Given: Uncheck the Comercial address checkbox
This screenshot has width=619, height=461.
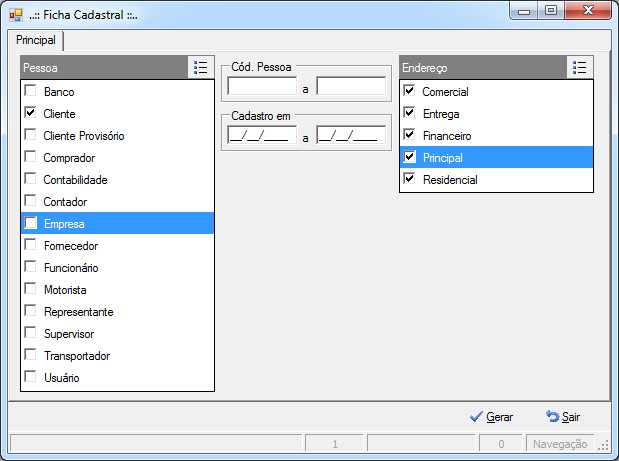Looking at the screenshot, I should pyautogui.click(x=409, y=91).
